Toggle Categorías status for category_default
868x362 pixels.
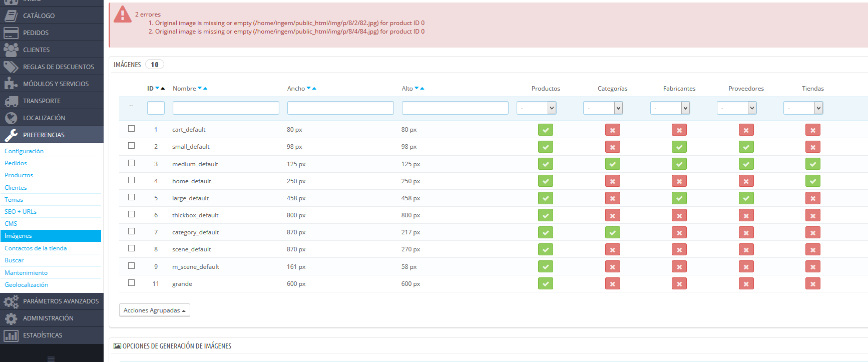pos(612,232)
